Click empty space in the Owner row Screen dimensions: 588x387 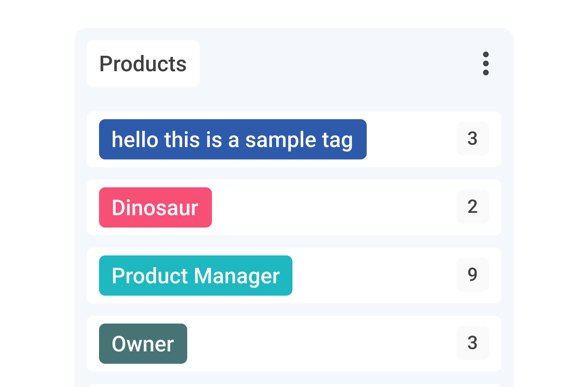coord(317,344)
